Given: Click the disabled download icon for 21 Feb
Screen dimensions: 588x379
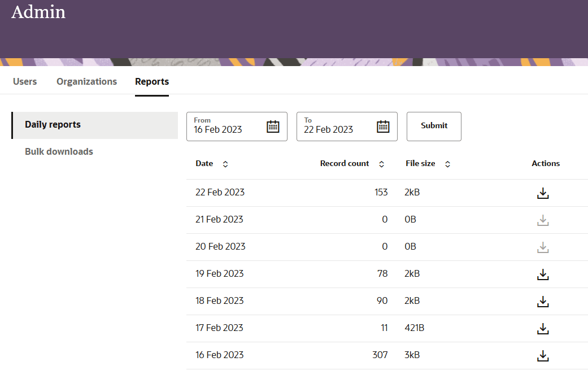Looking at the screenshot, I should 543,220.
